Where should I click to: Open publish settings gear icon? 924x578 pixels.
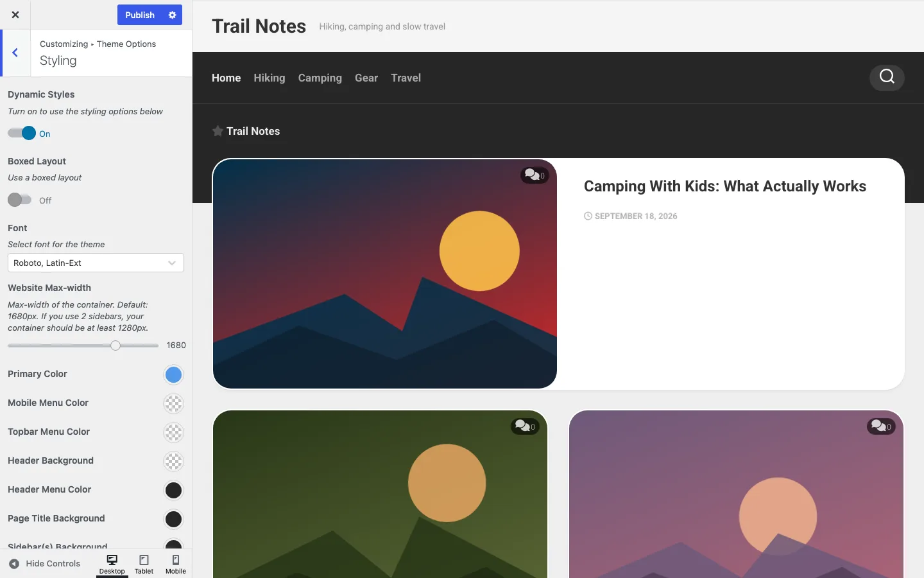pos(172,15)
